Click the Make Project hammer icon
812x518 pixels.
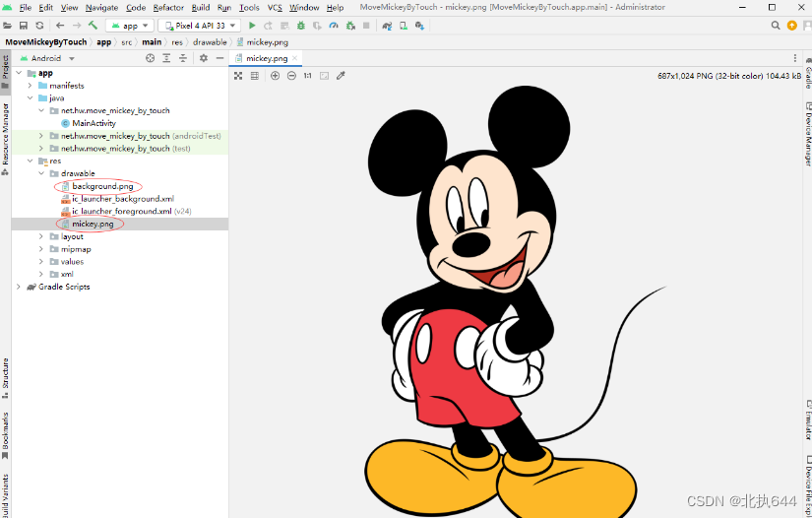[x=93, y=26]
